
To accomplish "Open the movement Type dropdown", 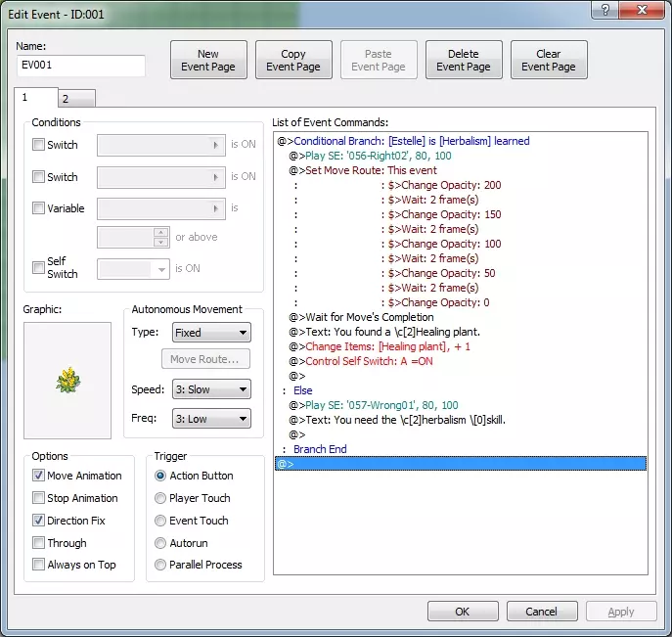I will (211, 333).
